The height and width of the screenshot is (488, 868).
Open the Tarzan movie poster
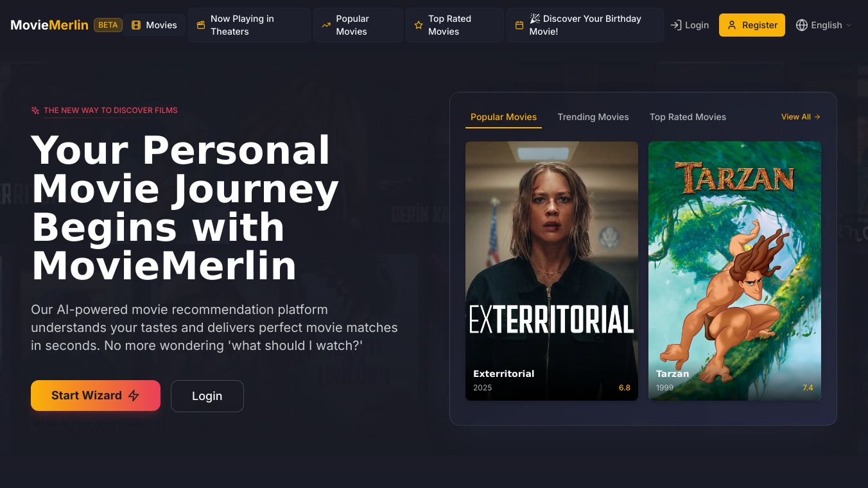(x=734, y=271)
